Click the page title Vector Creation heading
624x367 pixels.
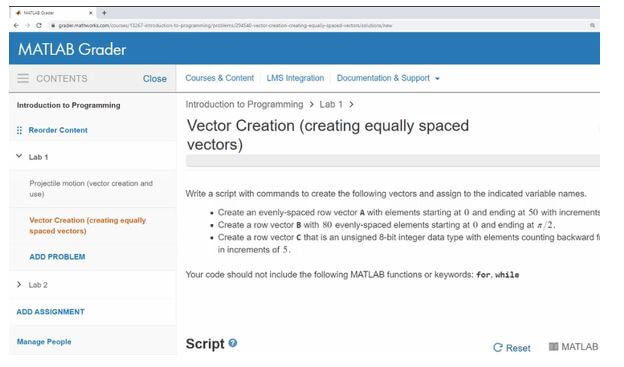[328, 135]
